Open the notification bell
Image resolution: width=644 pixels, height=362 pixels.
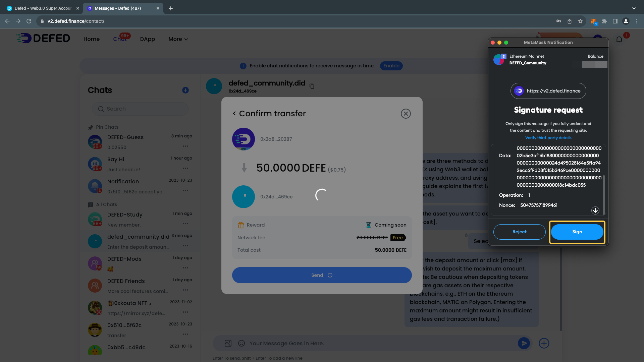click(x=619, y=40)
